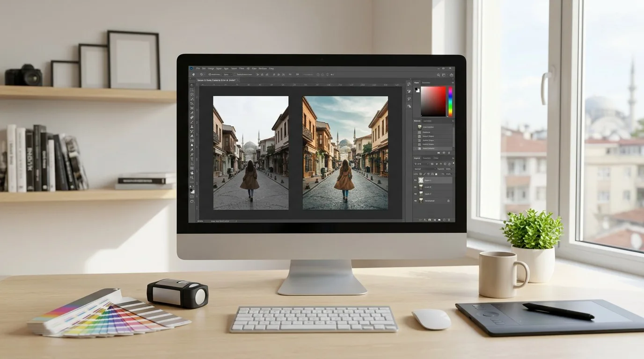Toggle visibility of the second layer from top

(x=416, y=187)
